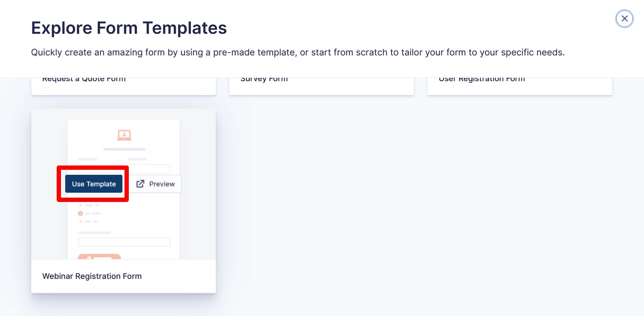The image size is (644, 316).
Task: Click the orange laptop icon in the thumbnail
Action: (124, 135)
